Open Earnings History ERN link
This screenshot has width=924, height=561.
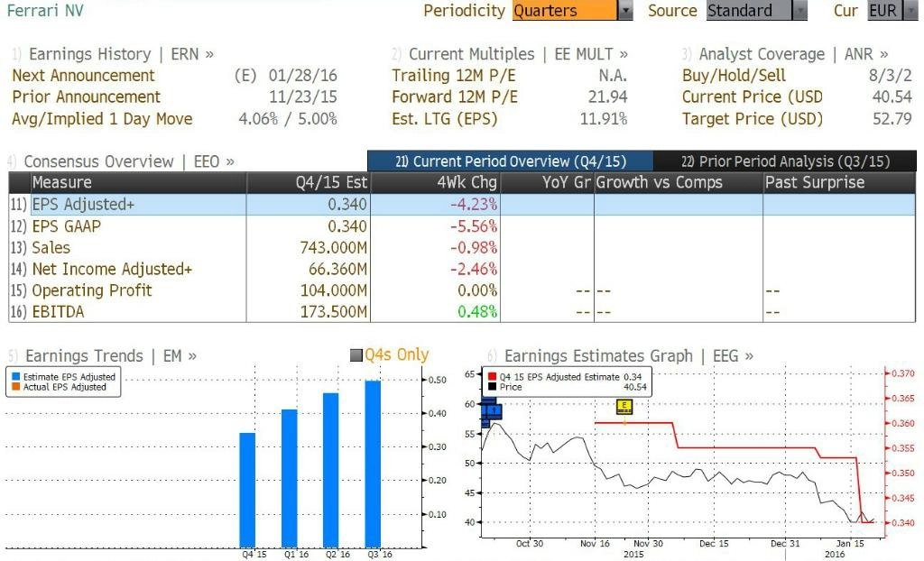pos(121,54)
